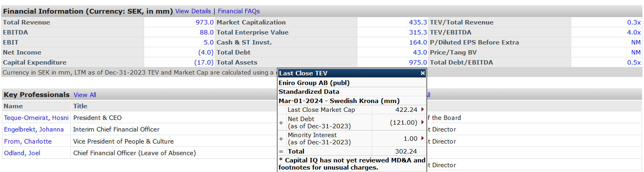Open Engelbrekt, Johanna profile
This screenshot has height=172, width=644.
[34, 130]
